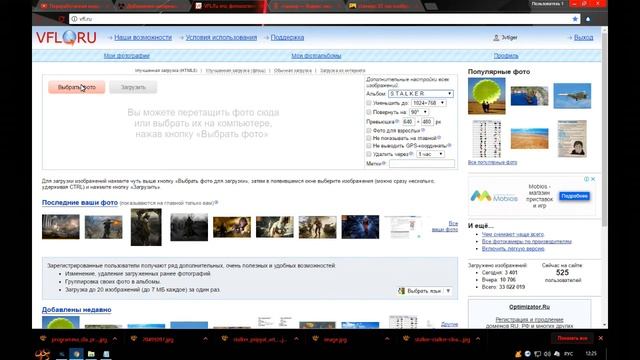Expand options arrow for image.jpg download
The height and width of the screenshot is (360, 640).
[x=387, y=339]
